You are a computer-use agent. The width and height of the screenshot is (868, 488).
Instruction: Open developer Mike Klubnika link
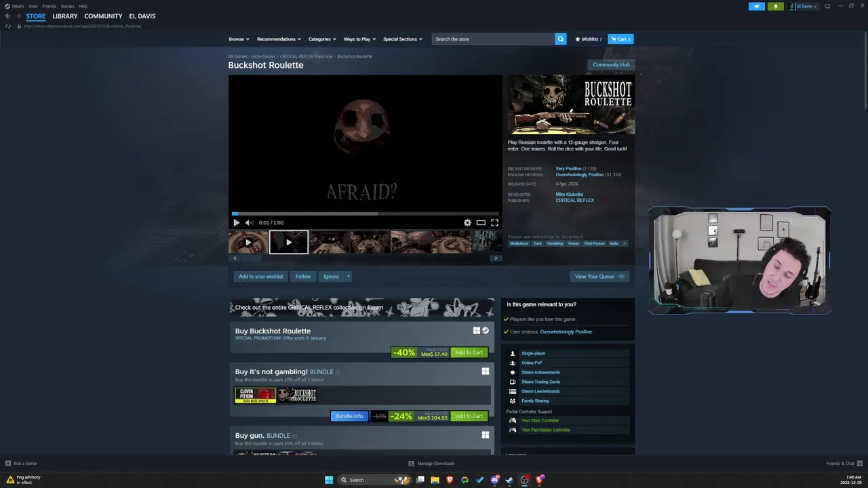[569, 195]
